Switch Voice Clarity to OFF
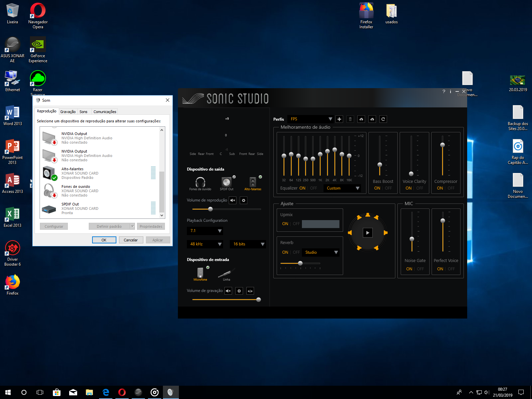 click(x=420, y=188)
